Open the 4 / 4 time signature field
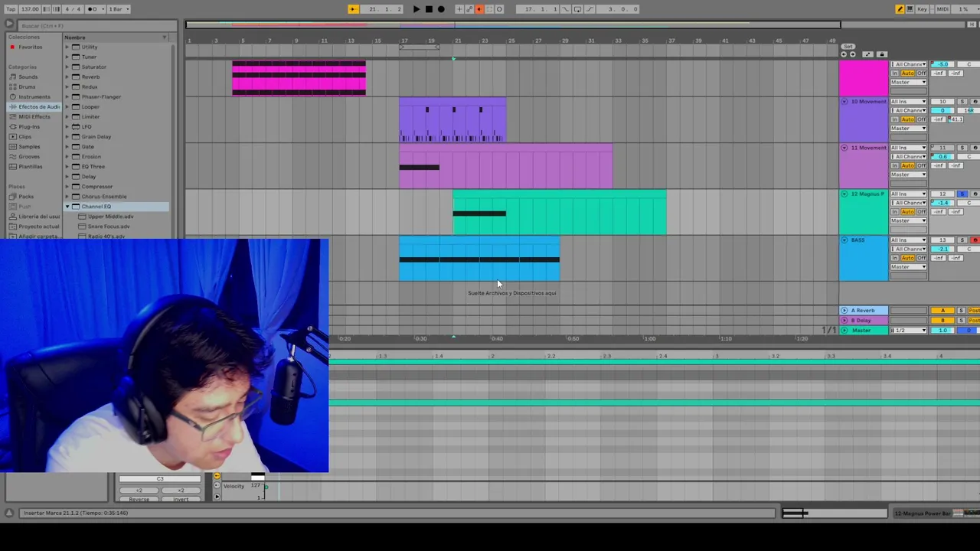Viewport: 980px width, 551px height. (73, 9)
